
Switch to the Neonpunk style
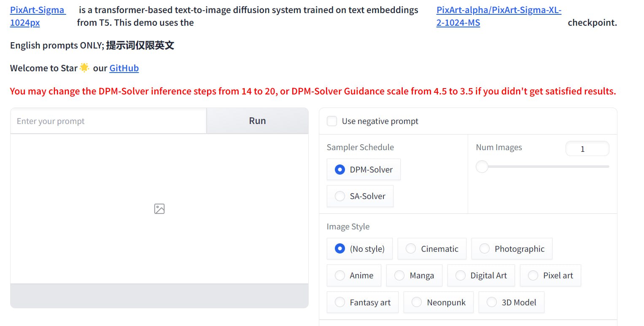click(417, 302)
